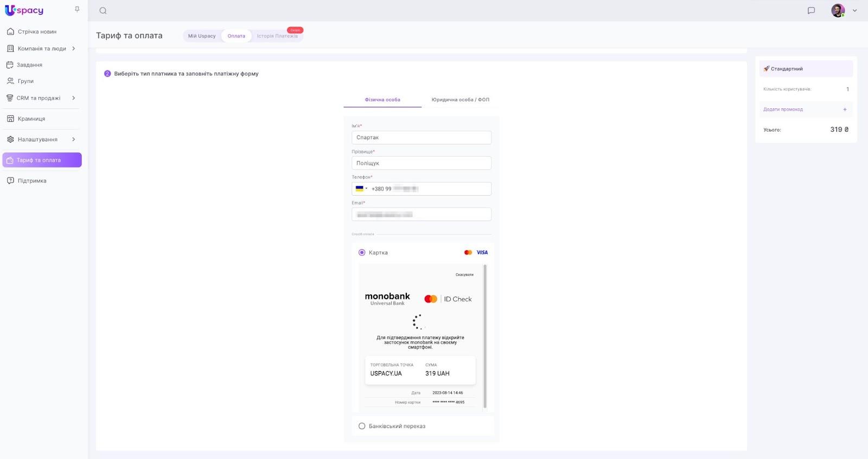Click the Стандартний plan header
The height and width of the screenshot is (459, 868).
[x=806, y=69]
